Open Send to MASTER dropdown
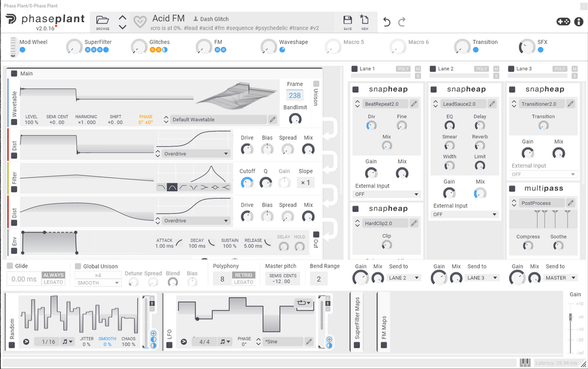This screenshot has width=588, height=369. coord(561,278)
